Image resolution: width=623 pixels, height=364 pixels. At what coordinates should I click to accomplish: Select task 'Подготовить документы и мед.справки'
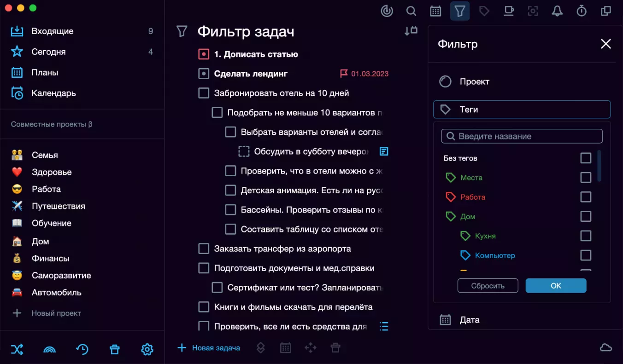pos(294,268)
